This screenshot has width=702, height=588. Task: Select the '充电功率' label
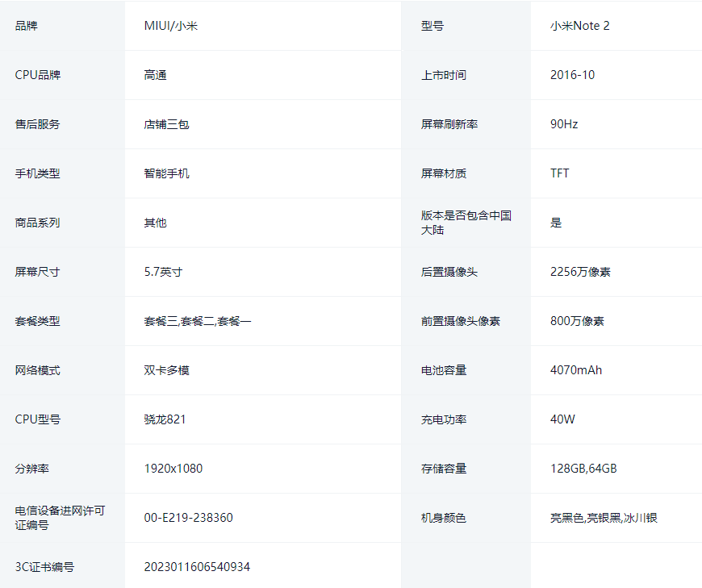(x=444, y=419)
